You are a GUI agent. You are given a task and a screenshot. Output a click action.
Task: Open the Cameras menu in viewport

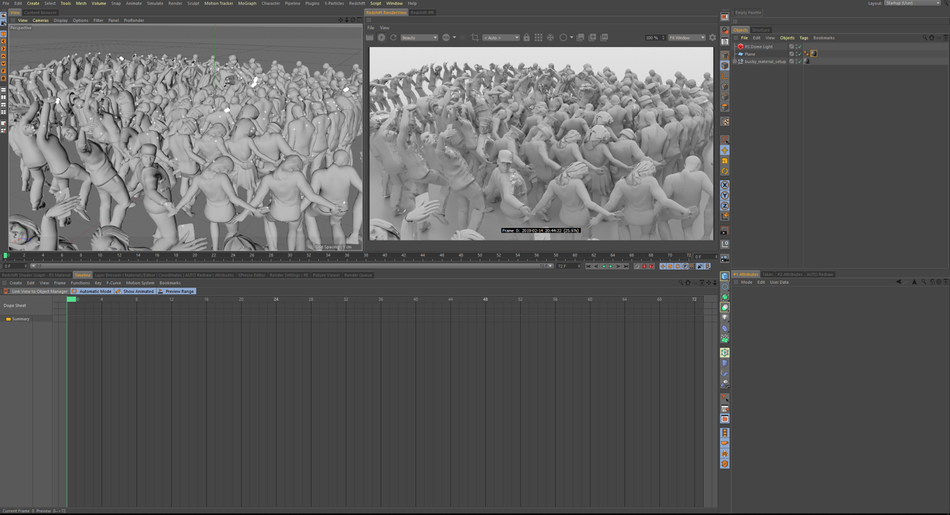tap(41, 20)
